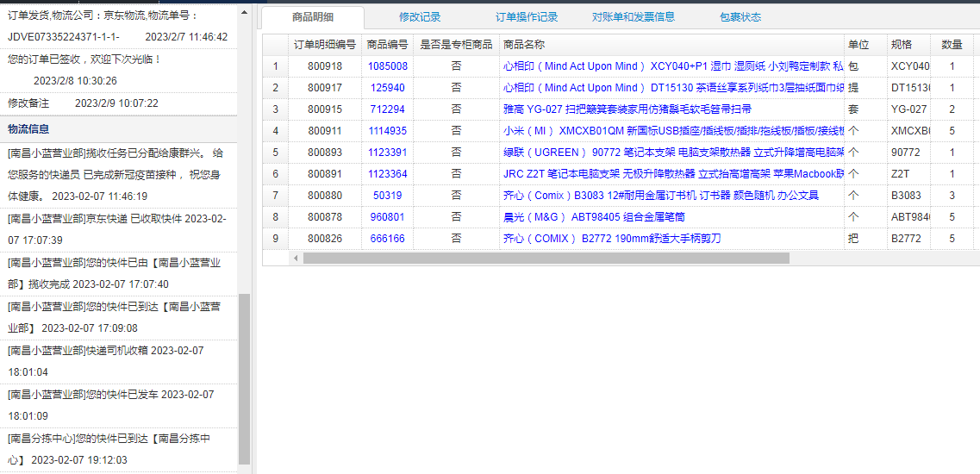This screenshot has width=980, height=474.
Task: Open product number link 1123364
Action: (x=388, y=174)
